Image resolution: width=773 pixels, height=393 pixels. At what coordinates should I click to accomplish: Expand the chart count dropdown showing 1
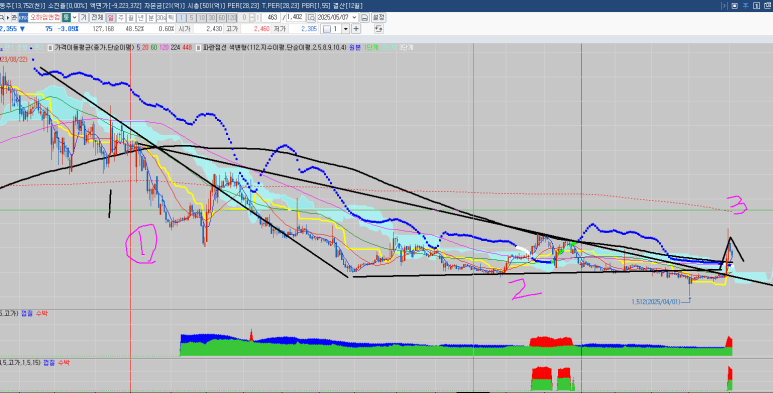[x=346, y=29]
